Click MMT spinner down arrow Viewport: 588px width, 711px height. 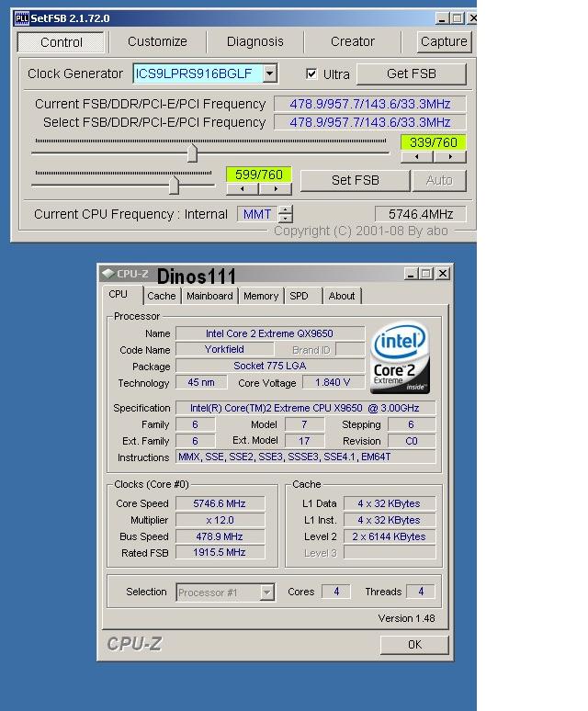(285, 218)
